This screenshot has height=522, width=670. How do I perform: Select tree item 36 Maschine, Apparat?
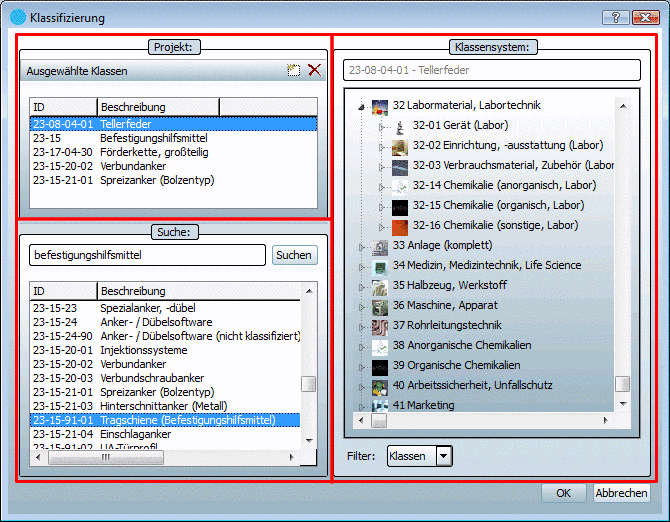(x=445, y=305)
